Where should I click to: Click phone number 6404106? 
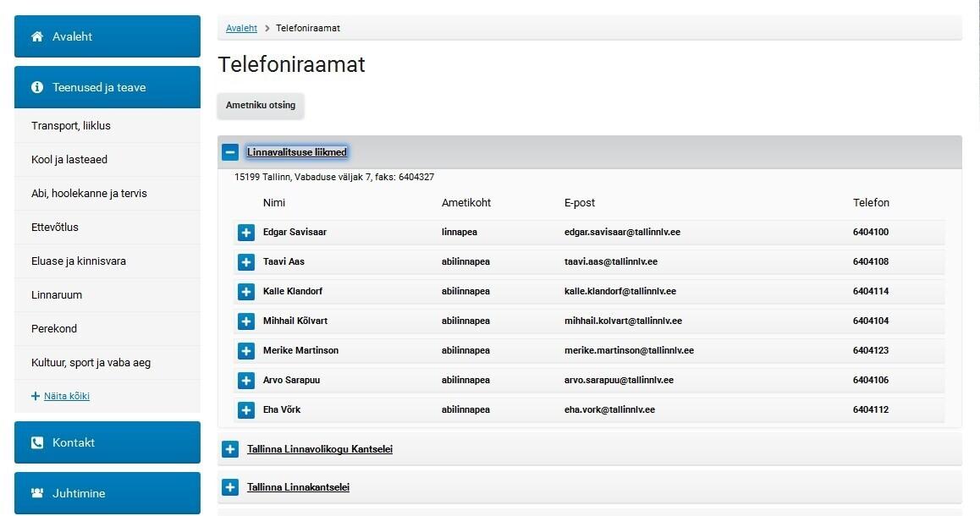click(x=871, y=380)
